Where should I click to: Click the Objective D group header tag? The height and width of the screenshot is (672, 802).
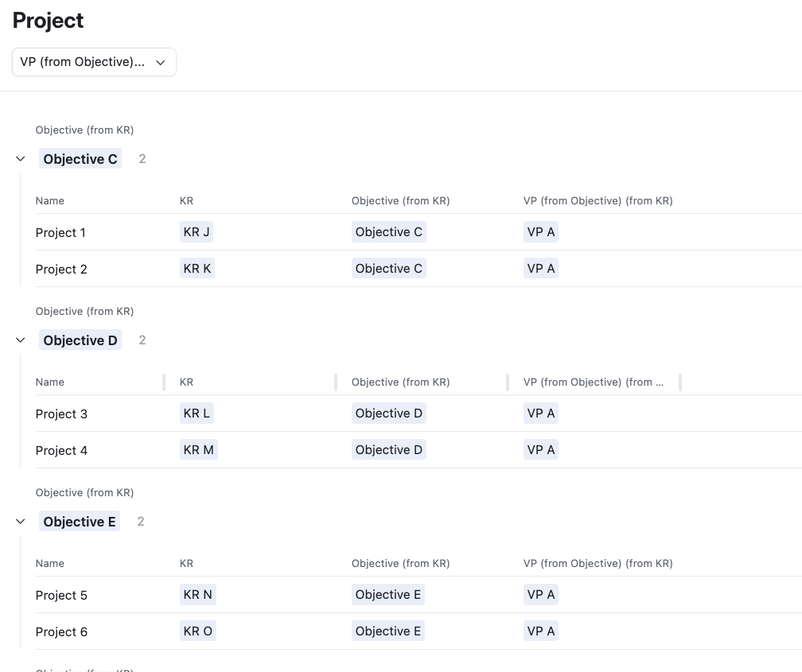pos(80,340)
